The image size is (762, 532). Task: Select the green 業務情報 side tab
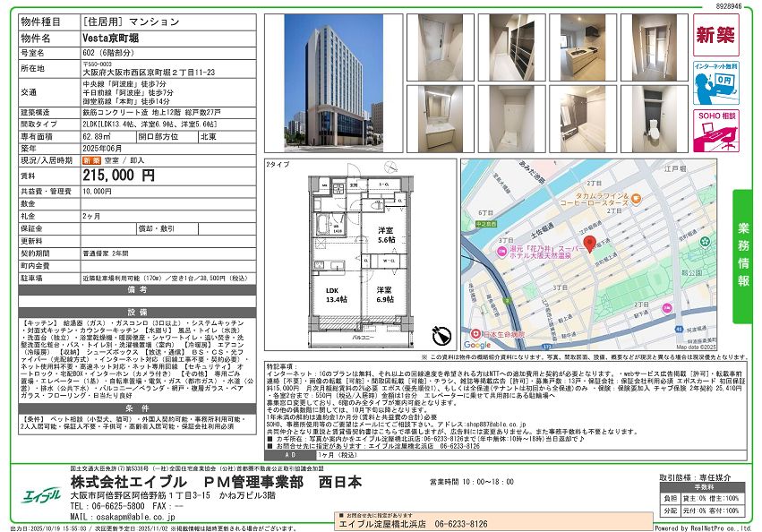[x=743, y=254]
